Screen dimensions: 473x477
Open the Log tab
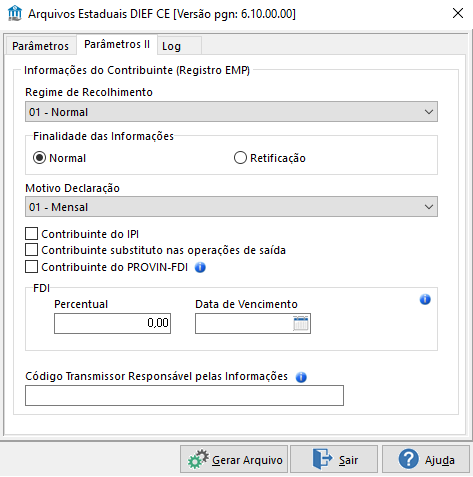pyautogui.click(x=179, y=46)
